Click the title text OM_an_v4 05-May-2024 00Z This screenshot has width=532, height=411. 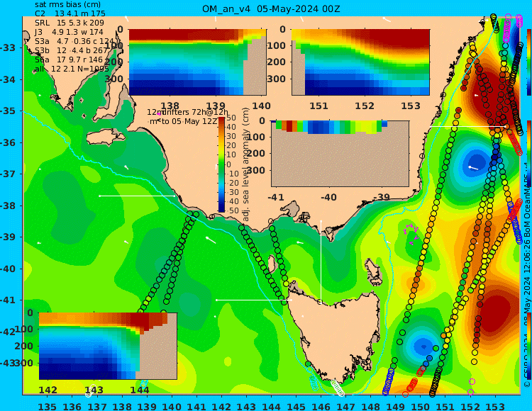coord(271,9)
